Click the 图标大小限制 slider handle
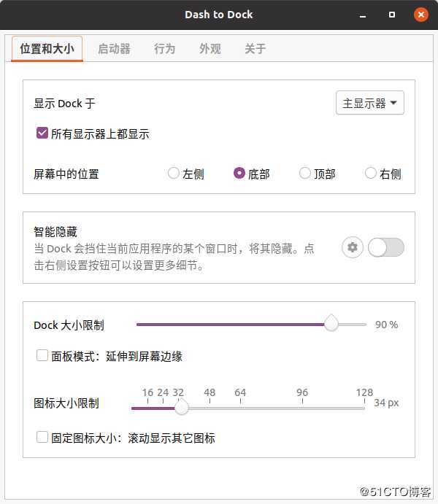This screenshot has width=438, height=504. [x=182, y=407]
